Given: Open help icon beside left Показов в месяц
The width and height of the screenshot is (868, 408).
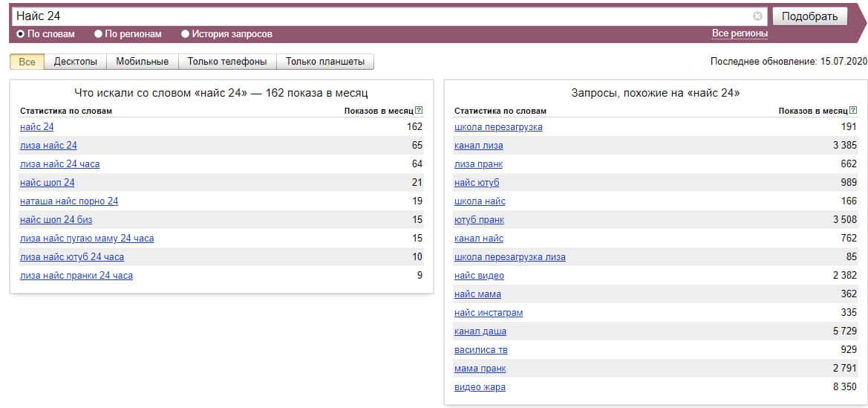Looking at the screenshot, I should (x=419, y=110).
